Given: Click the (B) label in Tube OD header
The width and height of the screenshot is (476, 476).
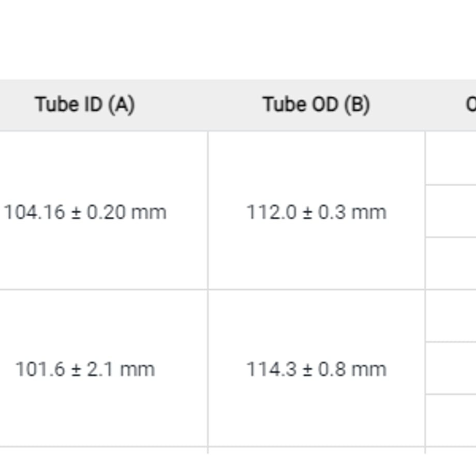Looking at the screenshot, I should [357, 105].
